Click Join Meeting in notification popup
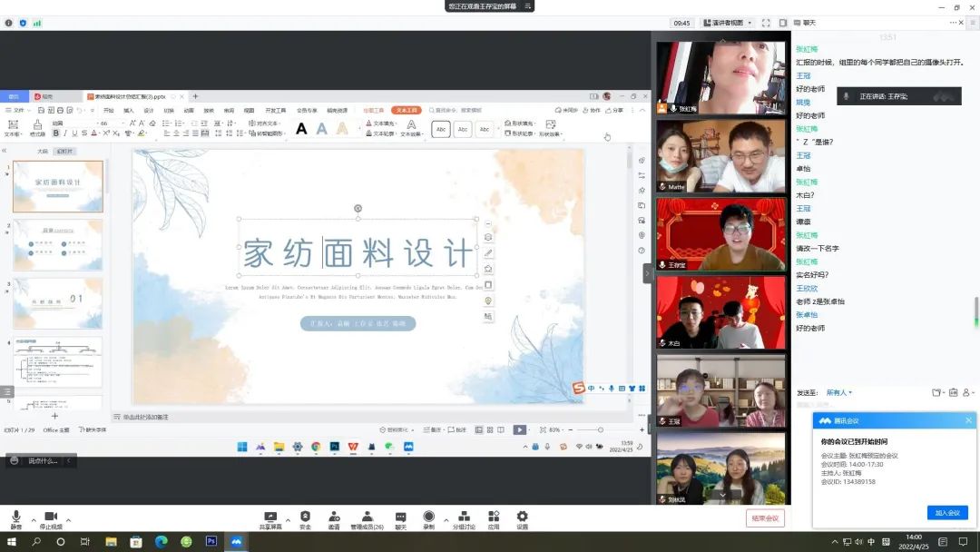 (947, 513)
